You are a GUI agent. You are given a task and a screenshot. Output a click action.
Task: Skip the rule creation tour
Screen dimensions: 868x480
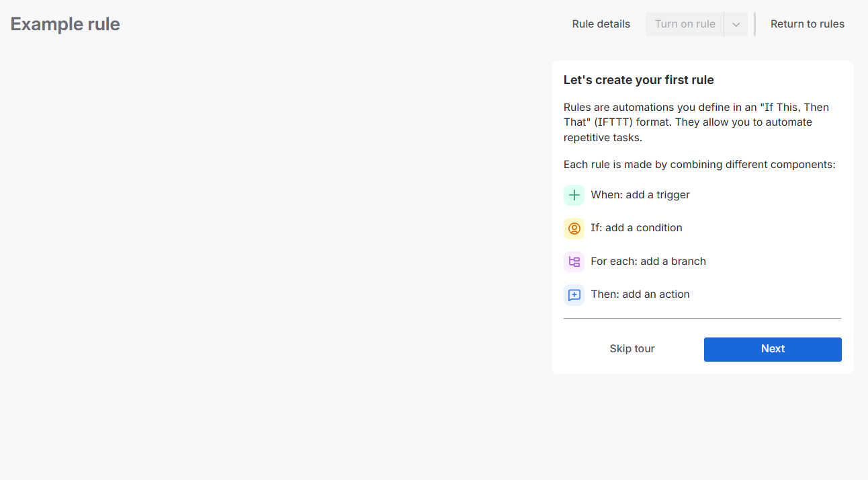click(x=632, y=348)
